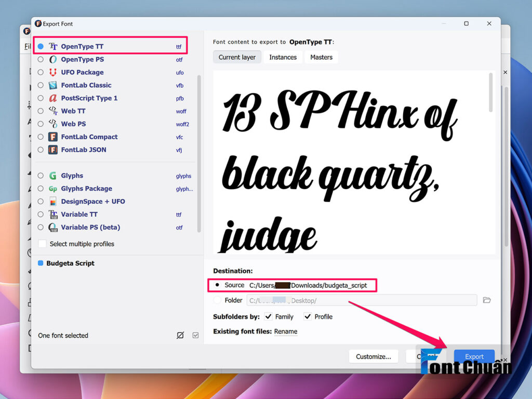Screen dimensions: 532x399
Task: Select the OpenType PS radio button
Action: (x=41, y=59)
